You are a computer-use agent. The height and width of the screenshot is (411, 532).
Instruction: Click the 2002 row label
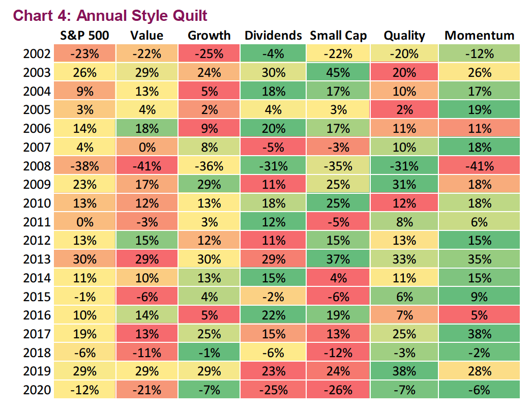click(x=37, y=54)
